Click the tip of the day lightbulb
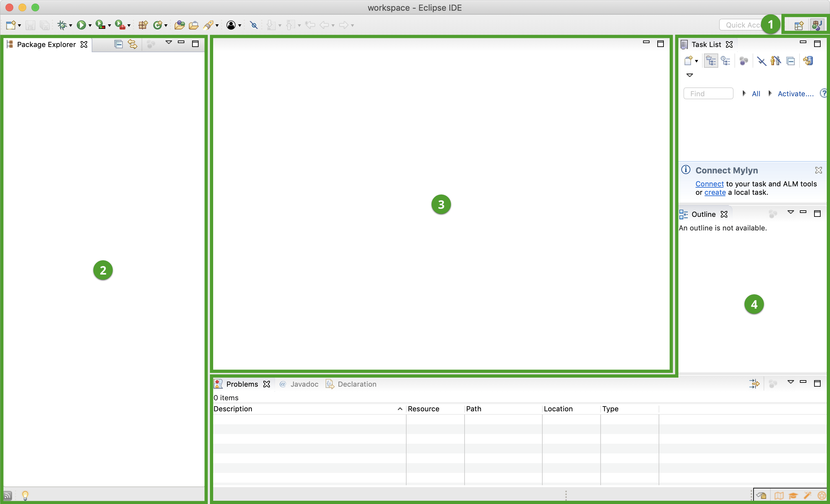The image size is (830, 504). tap(25, 495)
